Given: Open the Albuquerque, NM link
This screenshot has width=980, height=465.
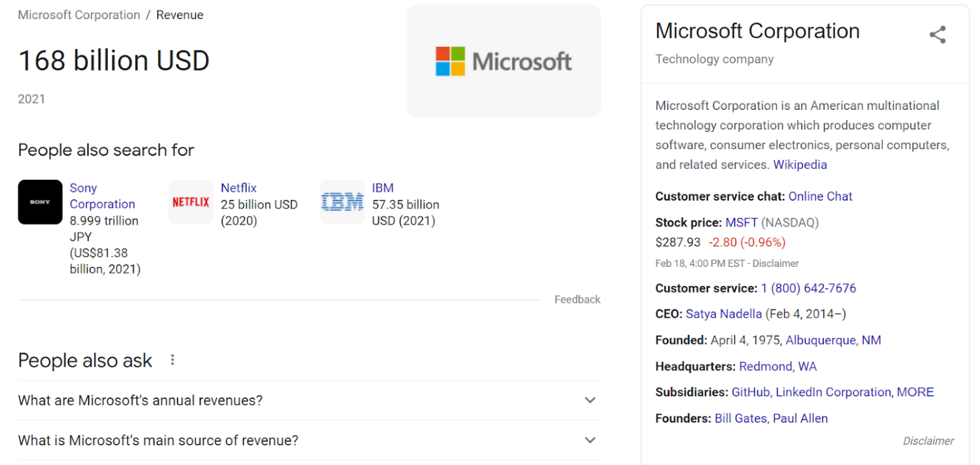Looking at the screenshot, I should tap(834, 340).
